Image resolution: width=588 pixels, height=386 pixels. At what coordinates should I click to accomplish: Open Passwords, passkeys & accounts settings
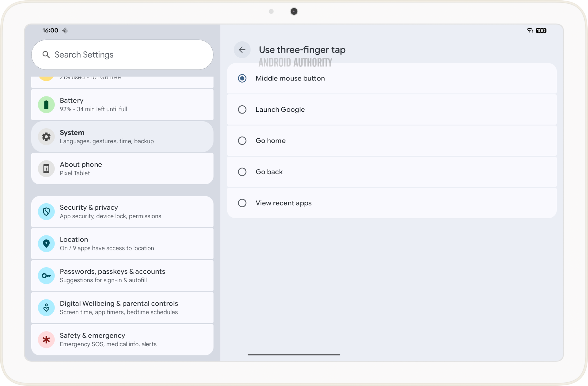(x=123, y=275)
